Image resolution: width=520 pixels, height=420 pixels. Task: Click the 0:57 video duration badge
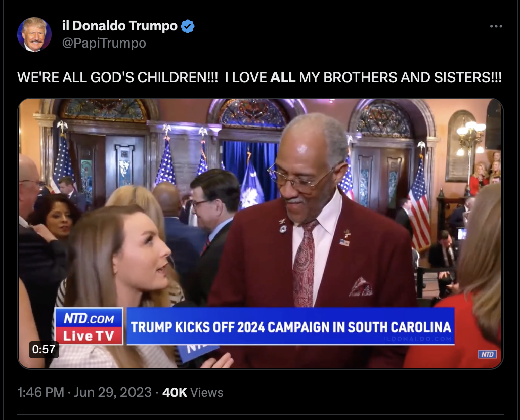pyautogui.click(x=44, y=349)
